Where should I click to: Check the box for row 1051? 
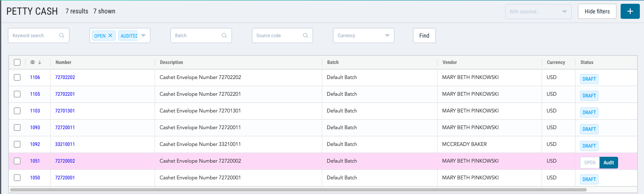tap(17, 161)
